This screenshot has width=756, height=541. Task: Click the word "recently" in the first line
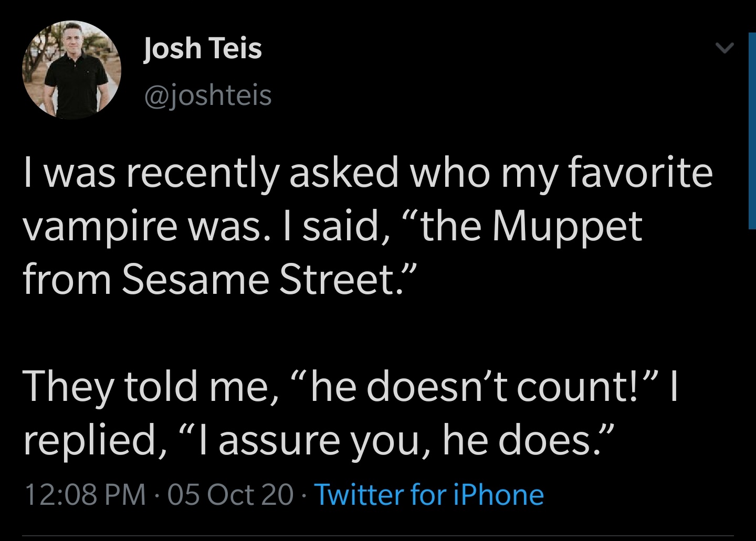tap(203, 173)
